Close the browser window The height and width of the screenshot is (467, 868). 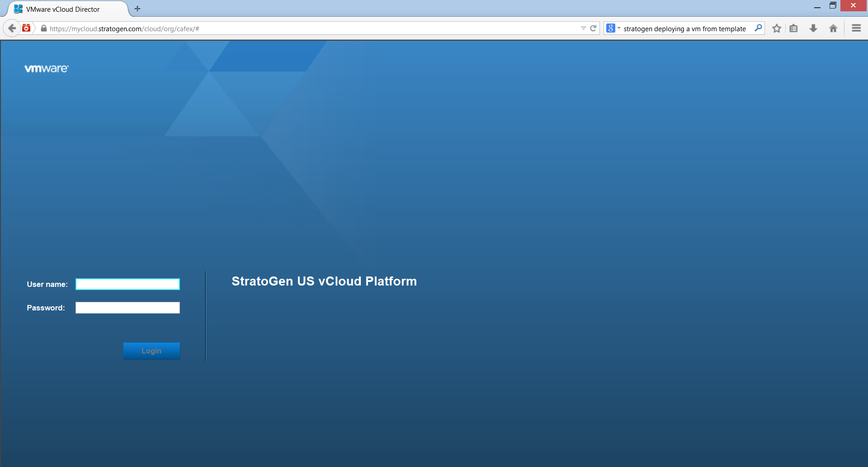tap(854, 6)
